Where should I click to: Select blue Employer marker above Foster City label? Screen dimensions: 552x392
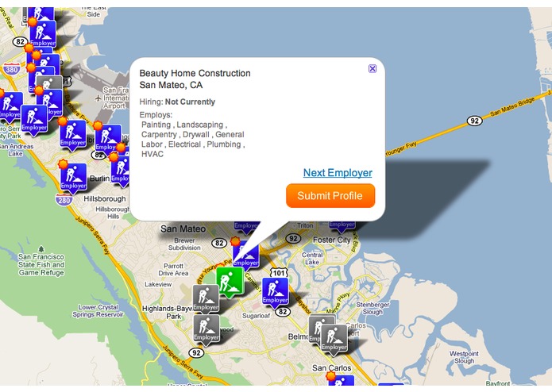click(x=342, y=226)
